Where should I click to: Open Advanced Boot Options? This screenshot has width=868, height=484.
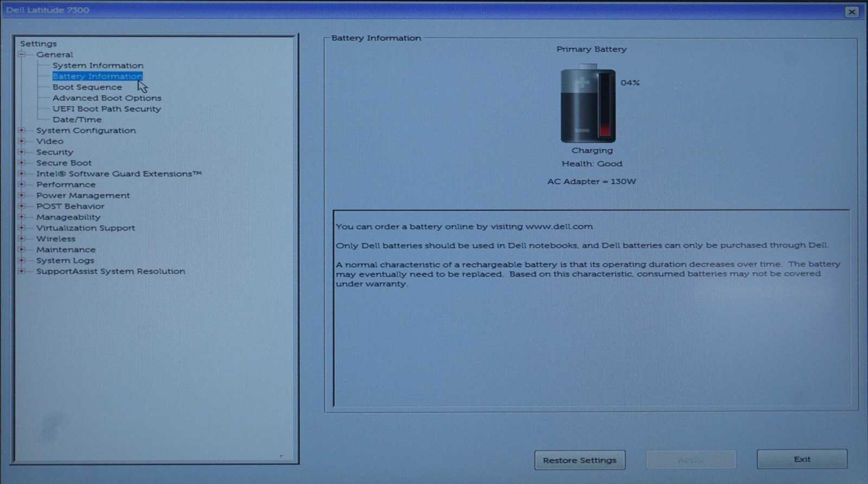click(107, 98)
